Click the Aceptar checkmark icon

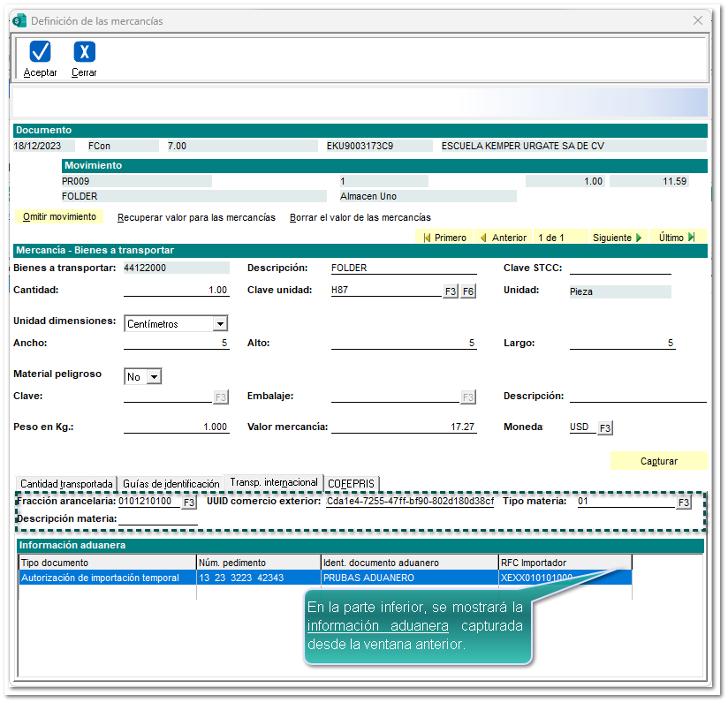[40, 52]
